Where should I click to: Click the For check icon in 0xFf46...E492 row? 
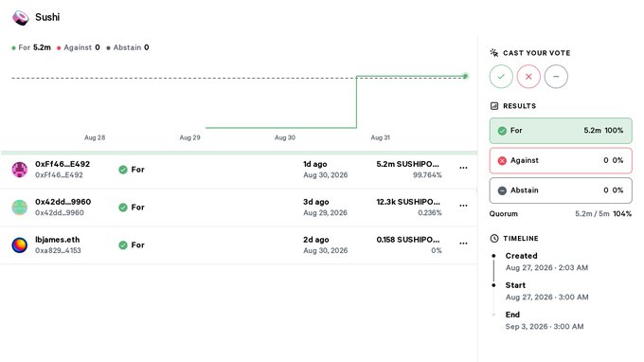click(x=123, y=170)
